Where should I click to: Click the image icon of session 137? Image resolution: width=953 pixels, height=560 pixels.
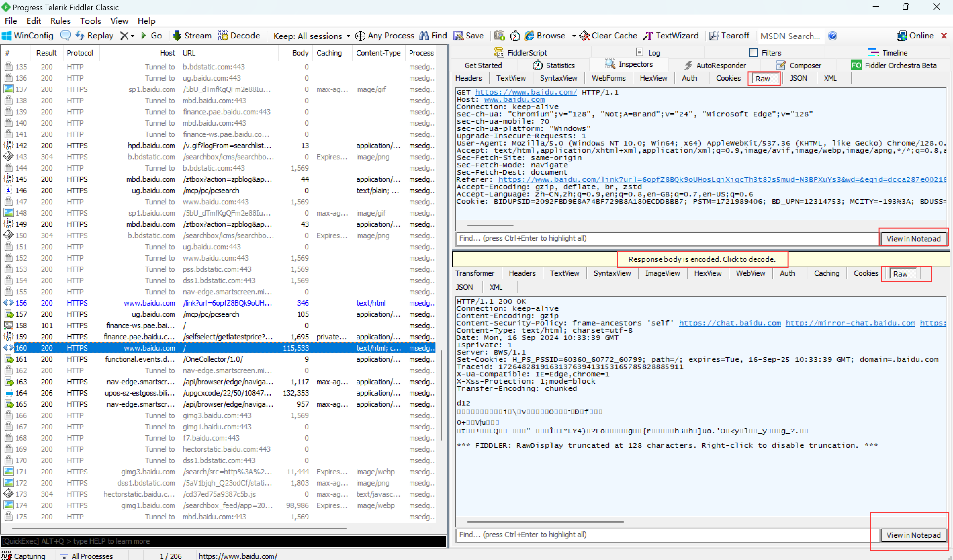click(x=8, y=89)
